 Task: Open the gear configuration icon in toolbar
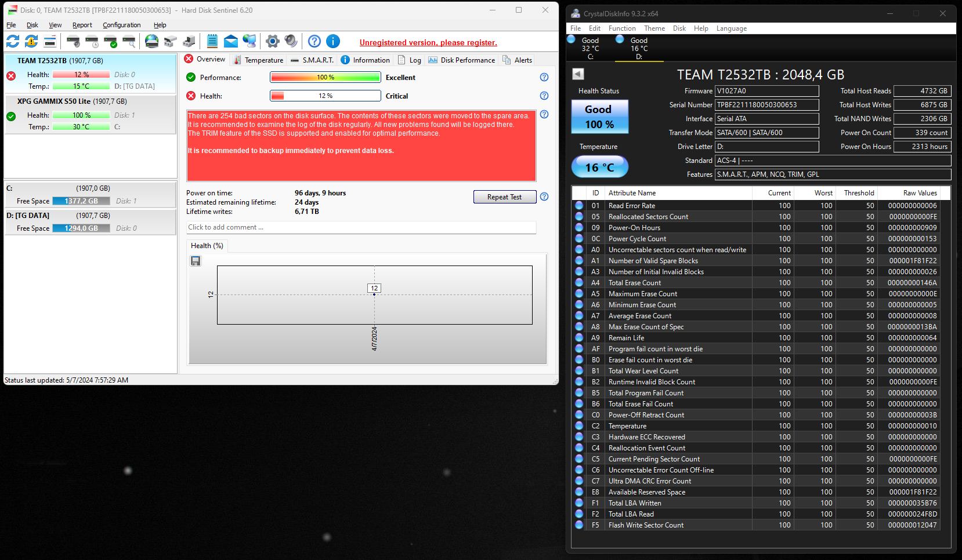[273, 41]
